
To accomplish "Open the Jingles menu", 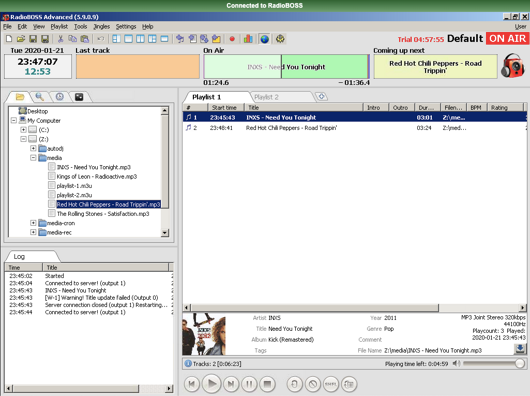I will point(101,26).
